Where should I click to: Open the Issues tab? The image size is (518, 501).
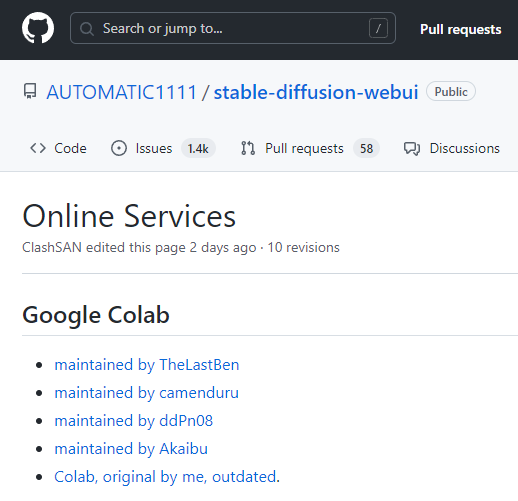[x=163, y=148]
